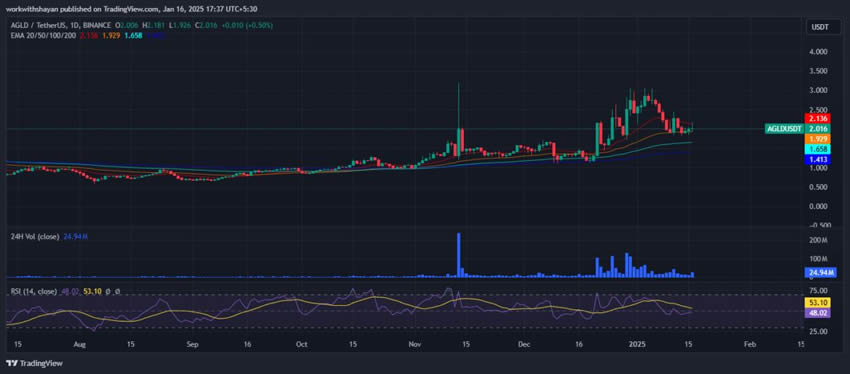Viewport: 850px width, 374px height.
Task: Click the 75.00 RSI axis value
Action: click(817, 290)
